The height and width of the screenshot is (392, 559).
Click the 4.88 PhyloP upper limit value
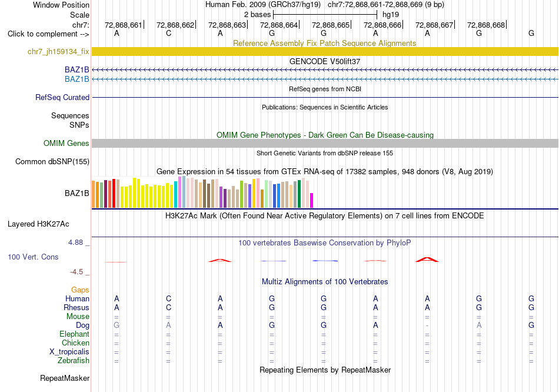point(75,242)
